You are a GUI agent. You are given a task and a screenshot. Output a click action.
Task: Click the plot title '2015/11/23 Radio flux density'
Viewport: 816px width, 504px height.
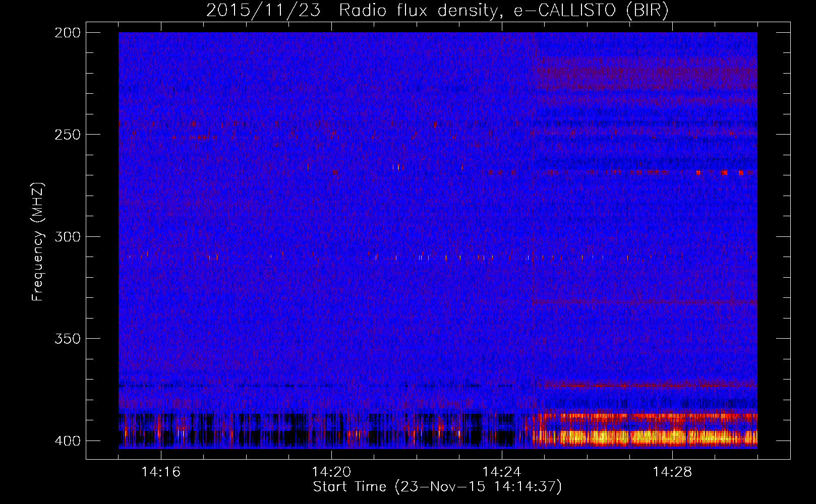[437, 10]
